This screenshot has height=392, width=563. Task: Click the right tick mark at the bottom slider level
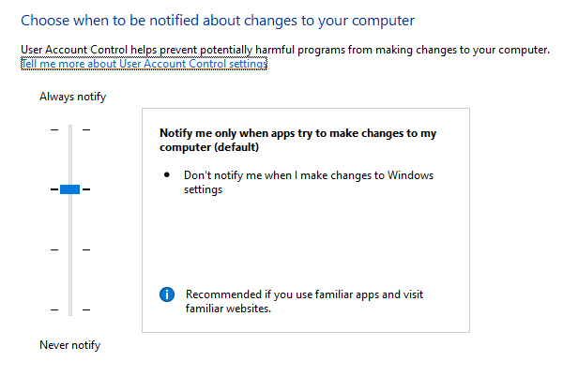(86, 309)
